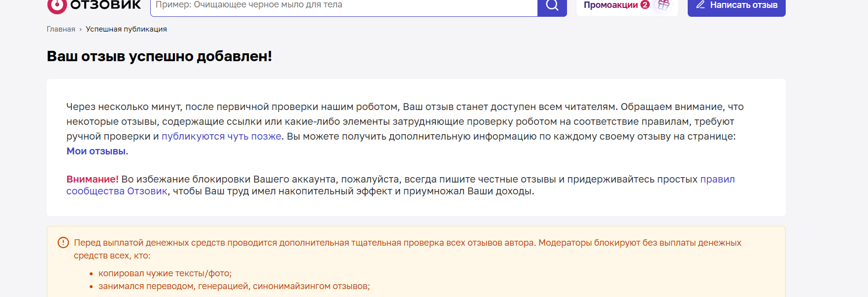Open правил сообщества Отзовик link
This screenshot has height=297, width=868.
coord(401,185)
